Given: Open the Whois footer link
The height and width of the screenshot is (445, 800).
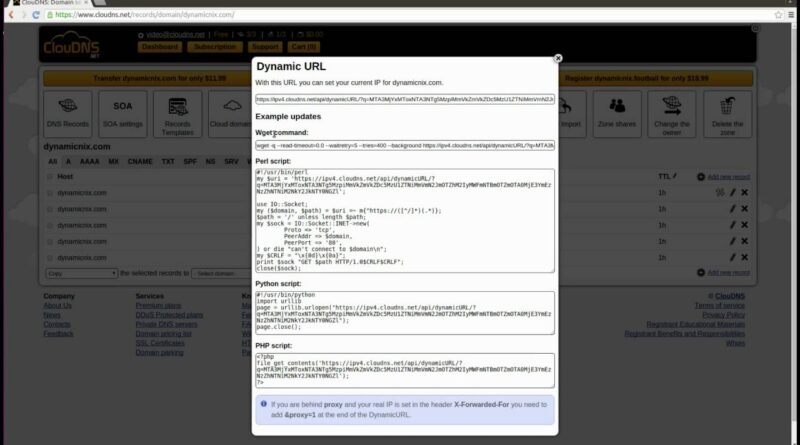Looking at the screenshot, I should click(735, 343).
